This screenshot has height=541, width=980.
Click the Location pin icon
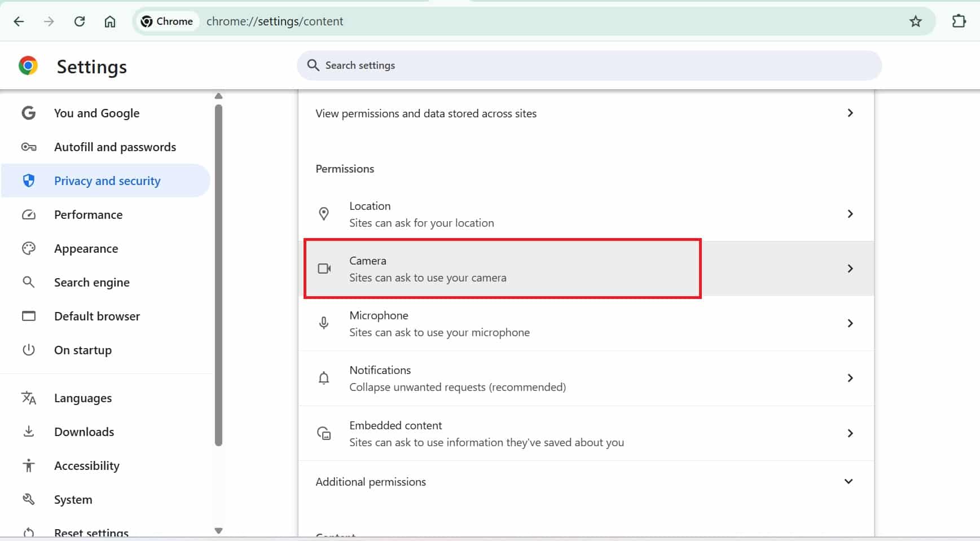click(x=324, y=214)
